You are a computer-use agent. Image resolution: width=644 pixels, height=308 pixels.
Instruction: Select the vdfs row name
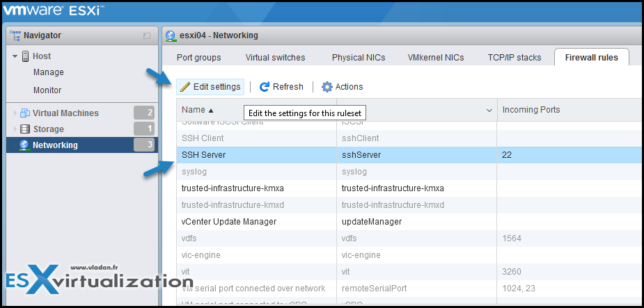pyautogui.click(x=189, y=238)
